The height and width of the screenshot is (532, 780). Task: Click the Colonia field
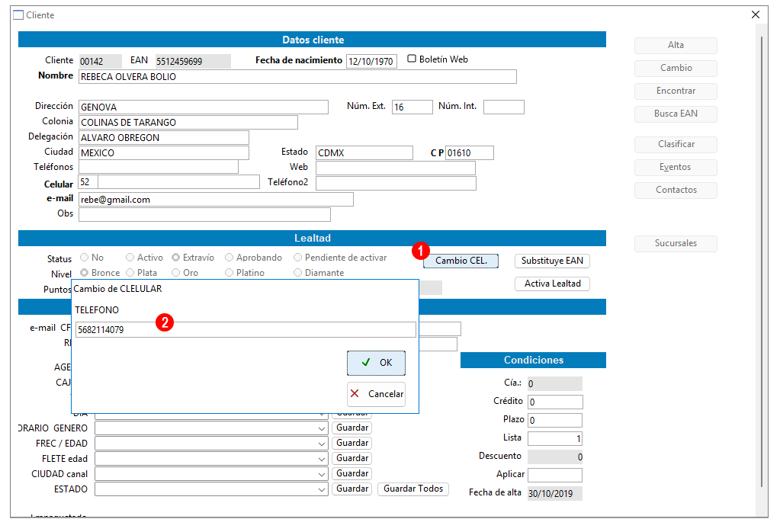(188, 122)
